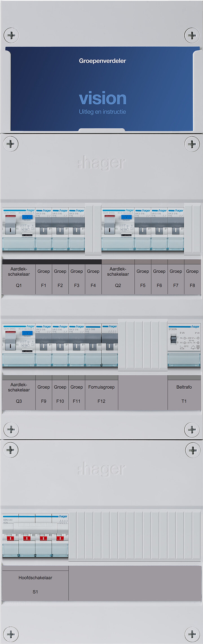
Task: Select the Aardlekschakelaar Q1 label
Action: click(19, 277)
